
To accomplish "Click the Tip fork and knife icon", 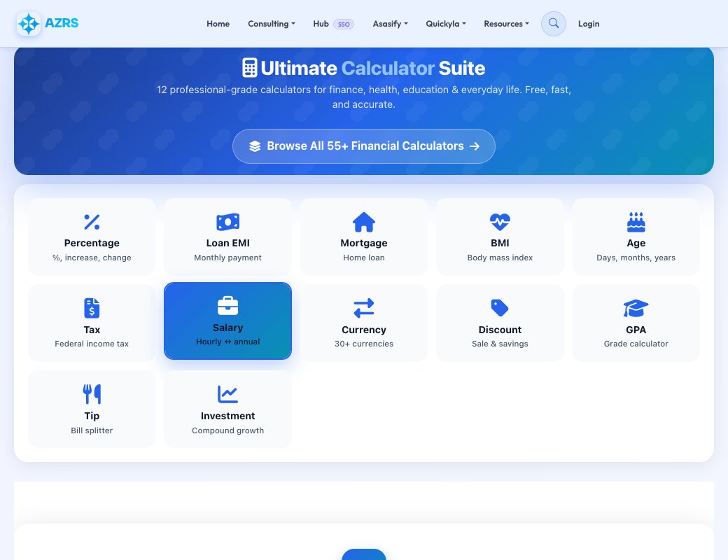I will [x=92, y=394].
